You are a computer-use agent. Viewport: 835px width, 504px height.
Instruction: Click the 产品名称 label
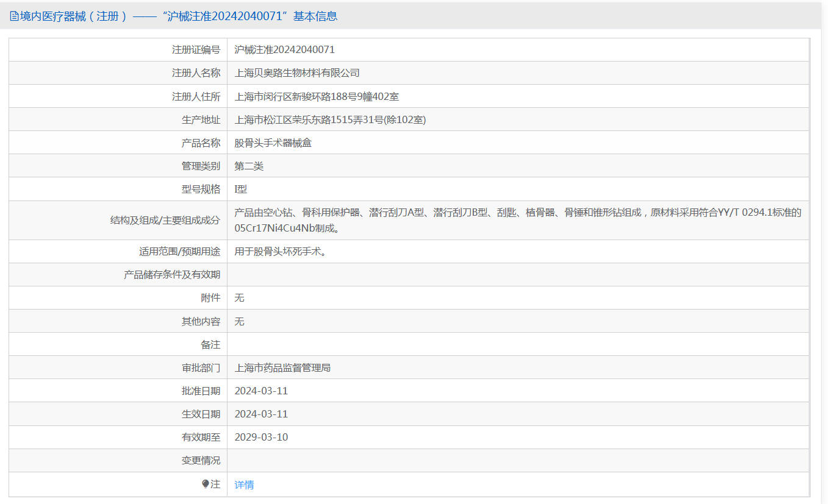pos(201,143)
